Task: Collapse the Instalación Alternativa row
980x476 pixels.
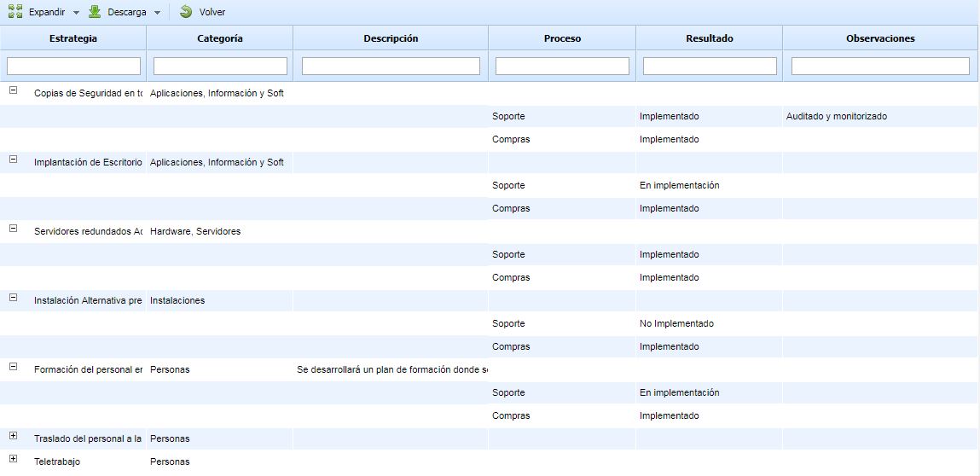Action: pos(13,297)
